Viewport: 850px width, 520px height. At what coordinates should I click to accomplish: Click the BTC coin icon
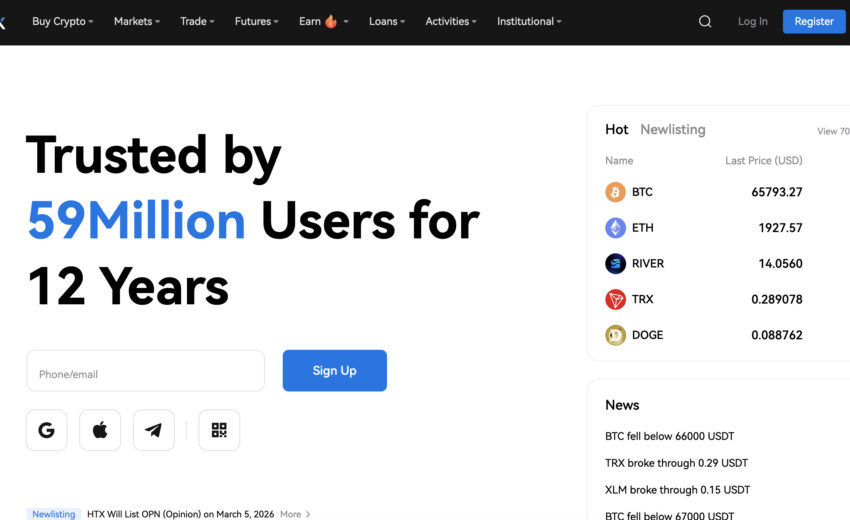pyautogui.click(x=615, y=192)
